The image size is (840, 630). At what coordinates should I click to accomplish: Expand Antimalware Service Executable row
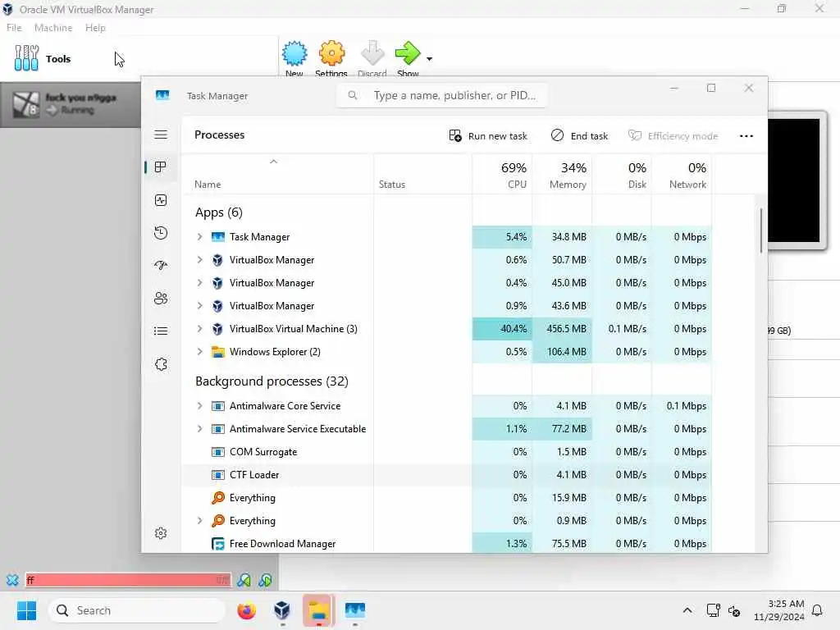199,429
